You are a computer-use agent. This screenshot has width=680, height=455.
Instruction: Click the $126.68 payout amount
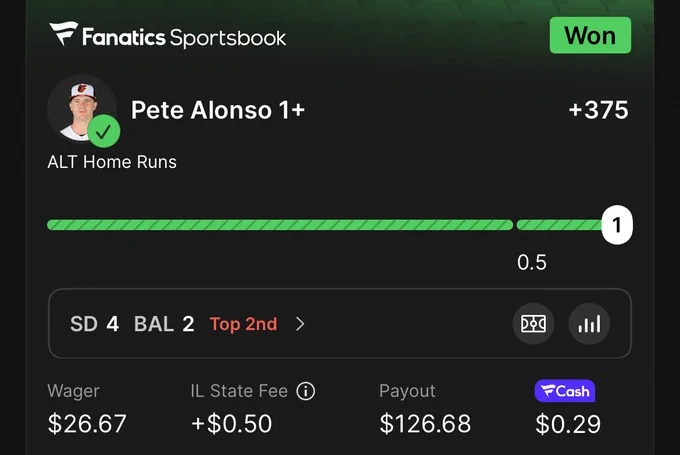click(x=425, y=424)
